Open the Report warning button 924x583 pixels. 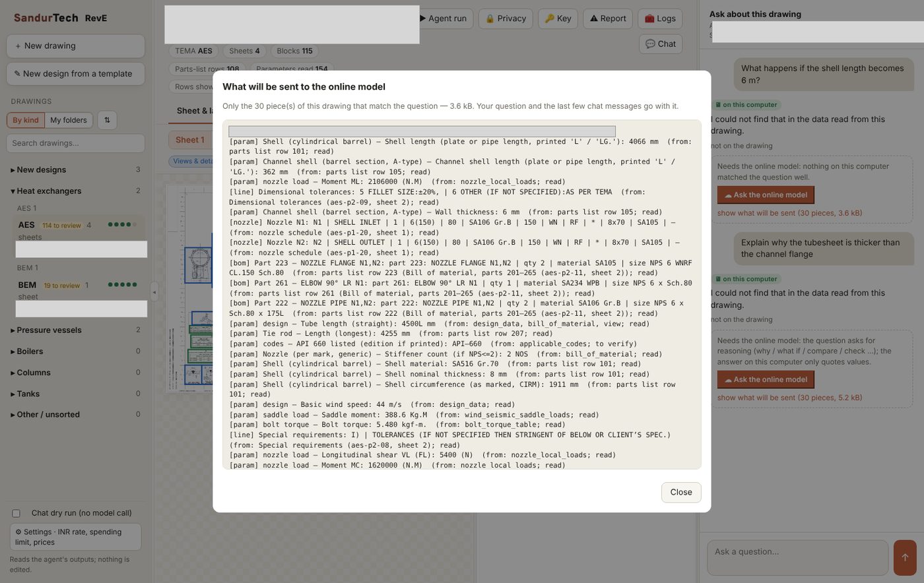click(x=608, y=18)
